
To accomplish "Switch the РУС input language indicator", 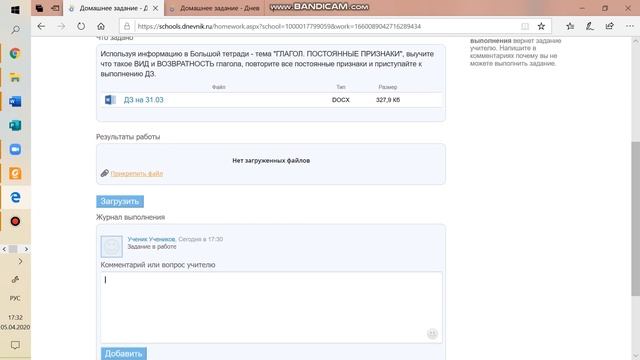I will (x=15, y=298).
